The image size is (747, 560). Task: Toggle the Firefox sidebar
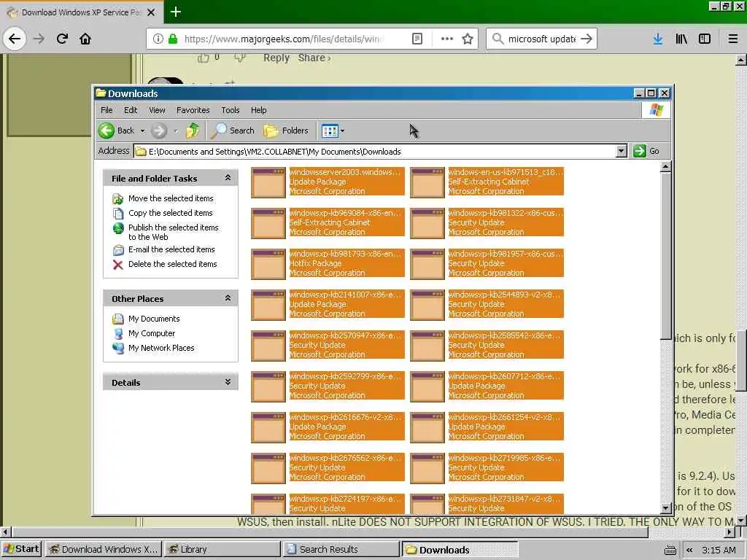[x=705, y=39]
